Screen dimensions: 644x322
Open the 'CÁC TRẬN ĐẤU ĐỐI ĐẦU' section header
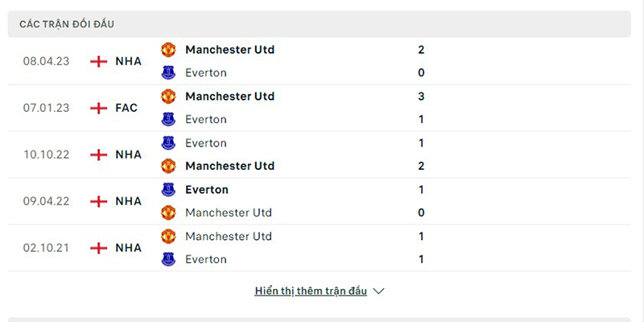(x=67, y=24)
